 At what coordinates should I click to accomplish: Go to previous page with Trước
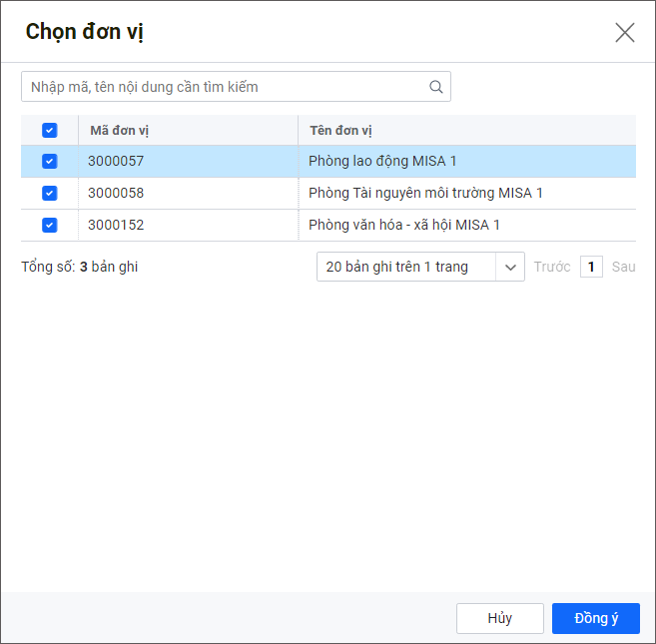552,267
